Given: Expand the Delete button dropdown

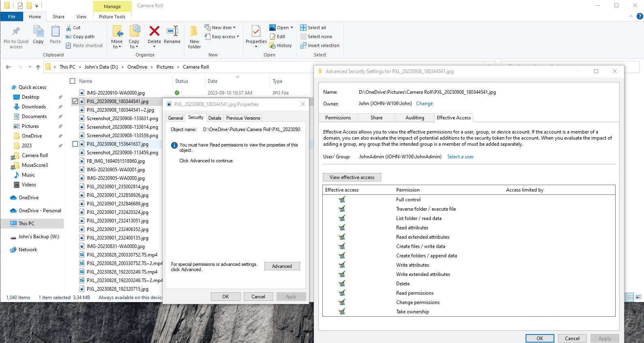Looking at the screenshot, I should coord(154,47).
